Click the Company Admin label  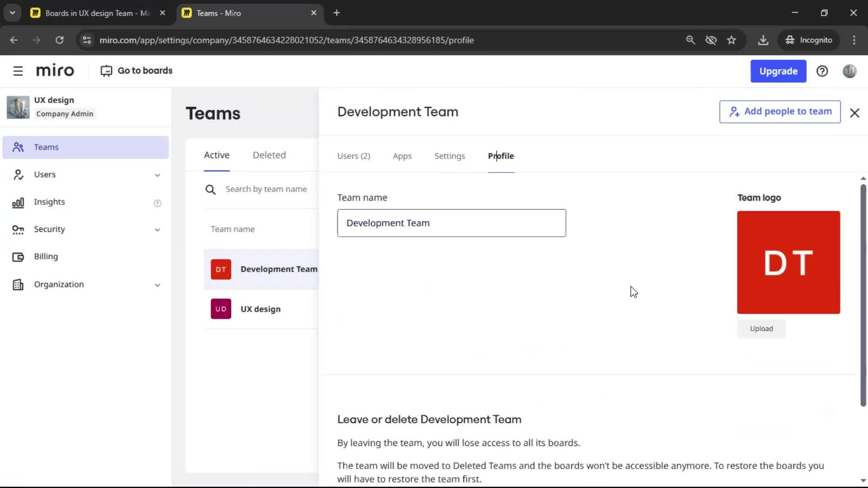coord(65,114)
